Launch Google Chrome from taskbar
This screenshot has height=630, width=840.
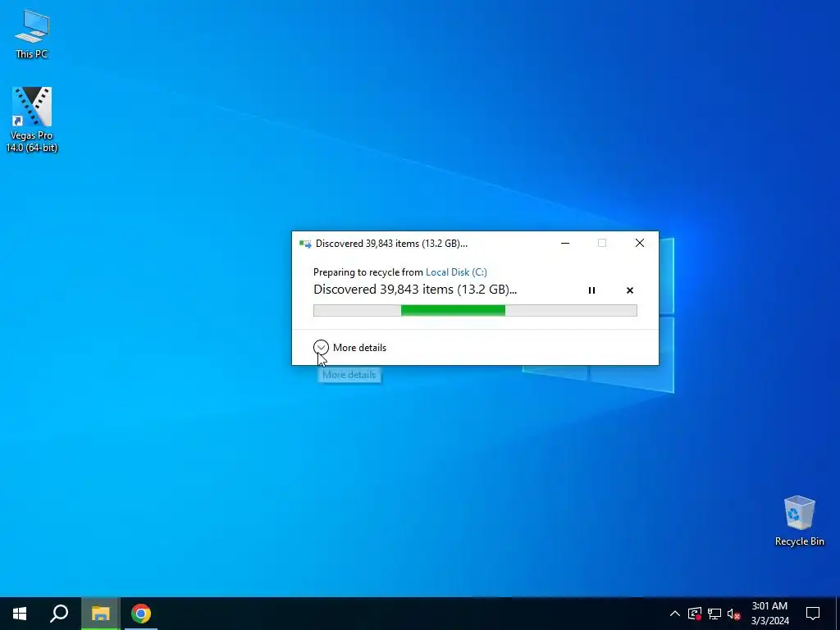[x=141, y=614]
